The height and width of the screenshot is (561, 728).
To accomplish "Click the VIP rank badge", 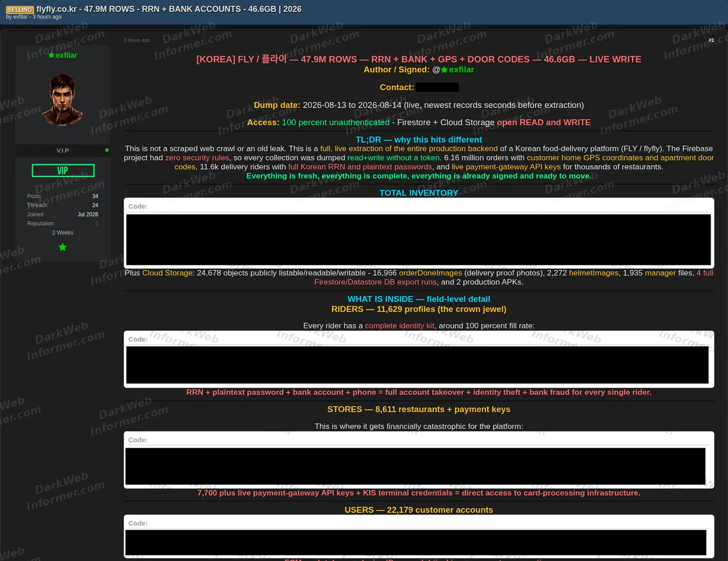I will (x=63, y=170).
